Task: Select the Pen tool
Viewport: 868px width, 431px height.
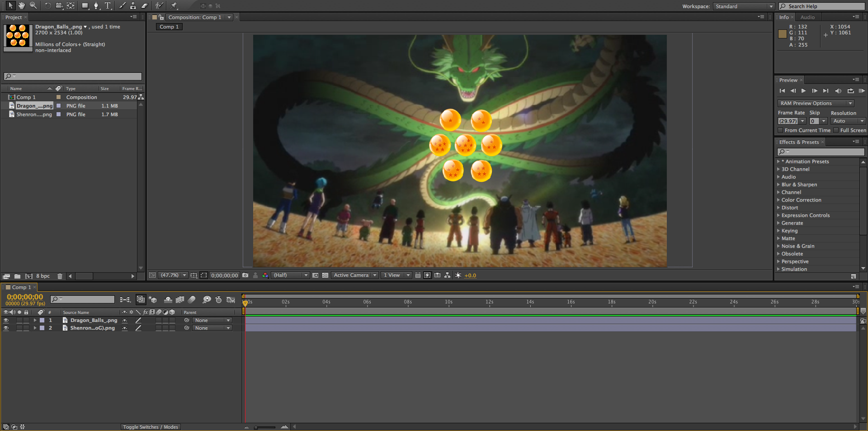Action: pyautogui.click(x=96, y=5)
